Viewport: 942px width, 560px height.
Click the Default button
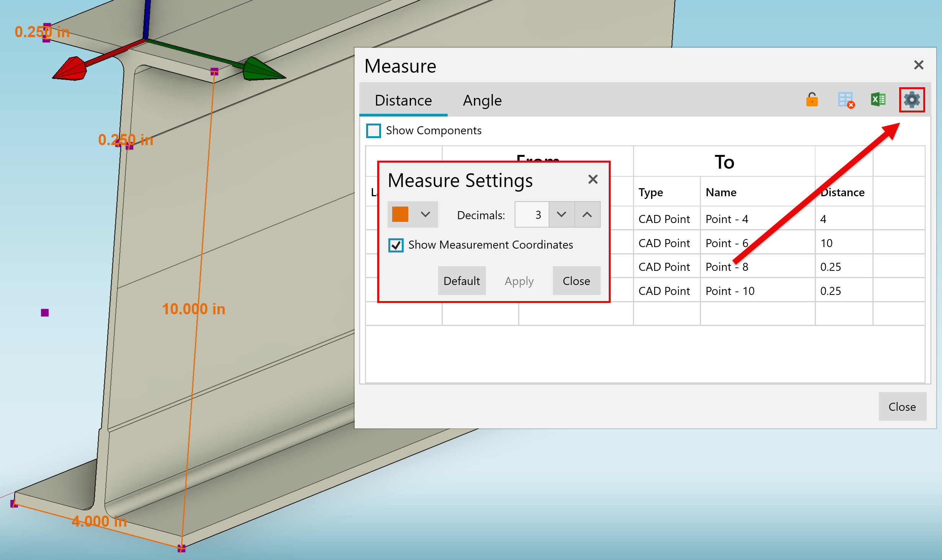[x=461, y=281]
